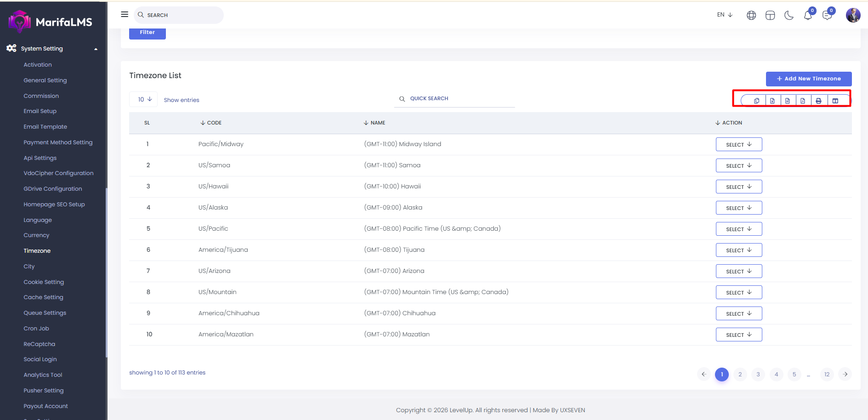Viewport: 868px width, 420px height.
Task: Click the globe website icon
Action: (751, 16)
